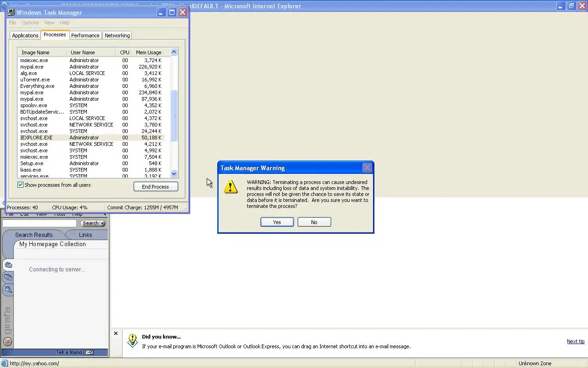Open Girafa My Homepage Collection house icon
588x368 pixels.
coord(8,265)
